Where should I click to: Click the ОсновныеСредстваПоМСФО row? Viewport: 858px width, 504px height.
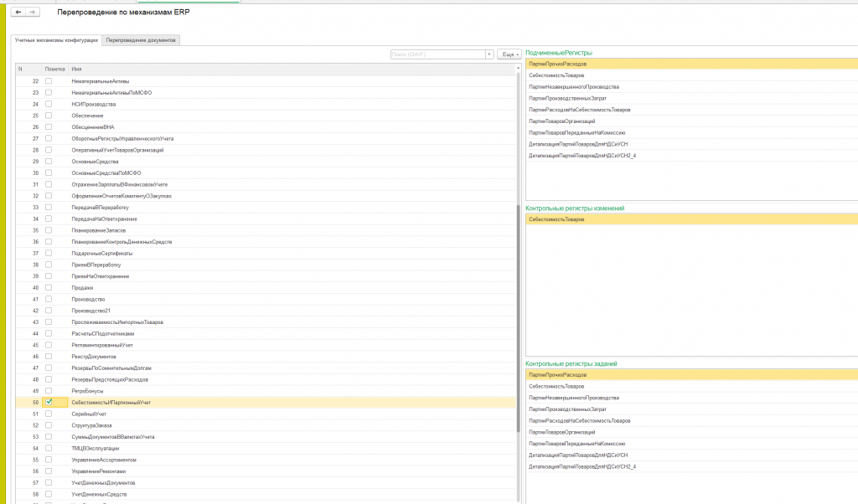pos(266,172)
